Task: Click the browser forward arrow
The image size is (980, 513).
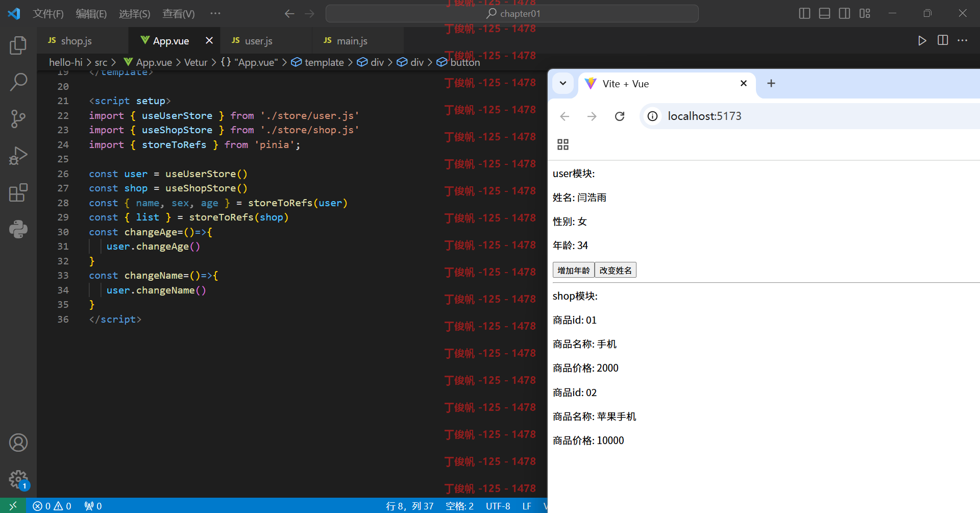Action: point(592,116)
